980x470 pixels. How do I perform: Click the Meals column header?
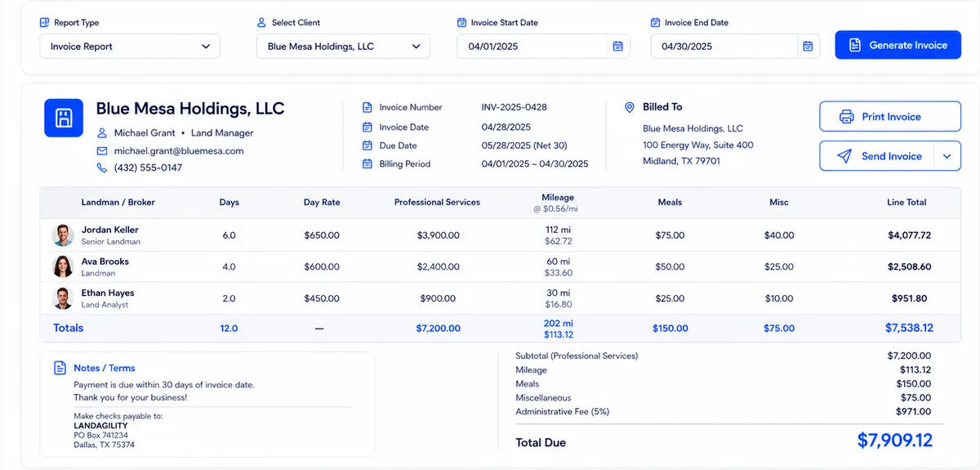coord(670,202)
